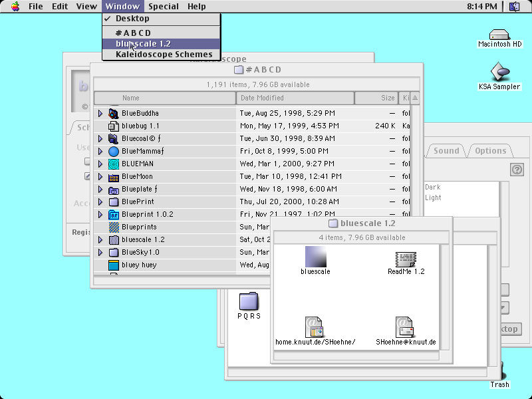This screenshot has width=532, height=399.
Task: Click the 240 K size value
Action: 385,126
